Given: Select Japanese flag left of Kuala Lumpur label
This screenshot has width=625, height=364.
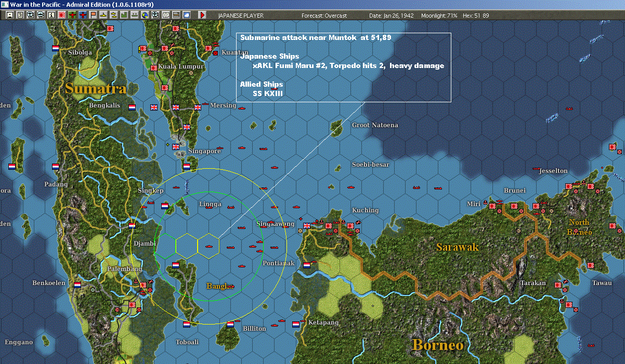Looking at the screenshot, I should click(x=154, y=68).
